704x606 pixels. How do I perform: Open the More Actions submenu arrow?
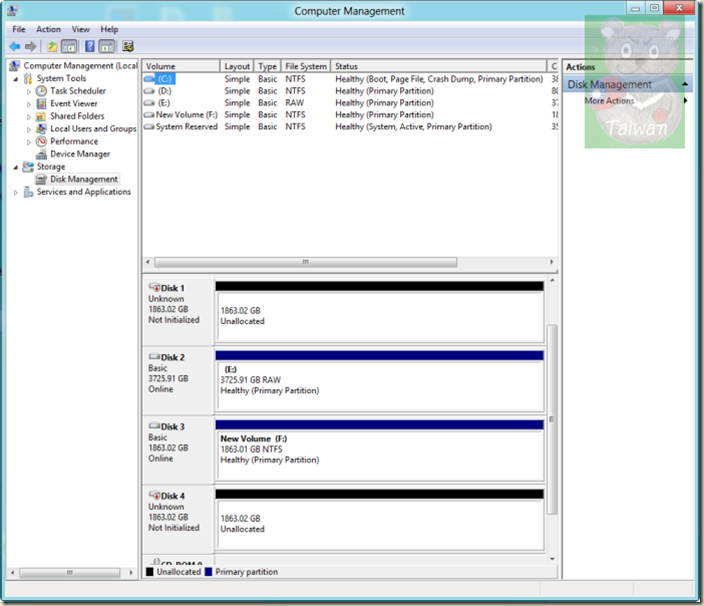pyautogui.click(x=686, y=101)
